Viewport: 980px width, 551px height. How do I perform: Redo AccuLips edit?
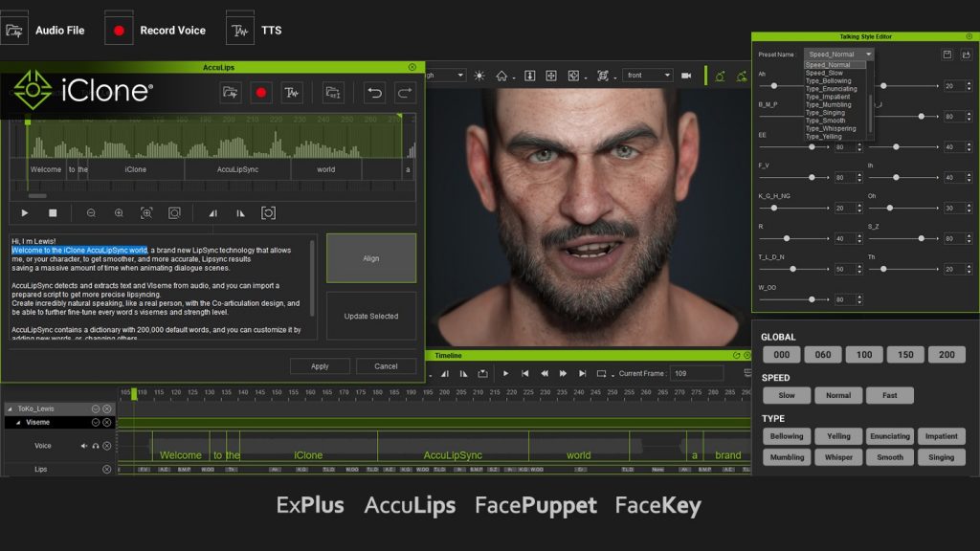(x=405, y=93)
